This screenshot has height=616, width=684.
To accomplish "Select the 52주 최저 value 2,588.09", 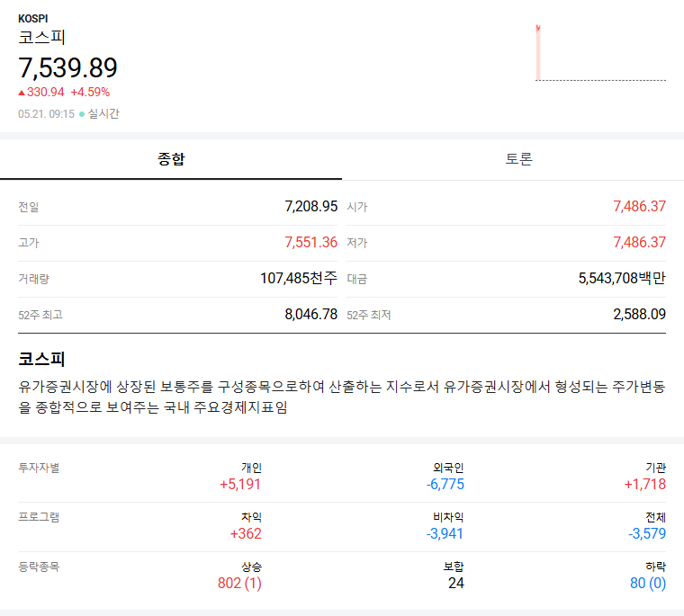I will point(640,315).
